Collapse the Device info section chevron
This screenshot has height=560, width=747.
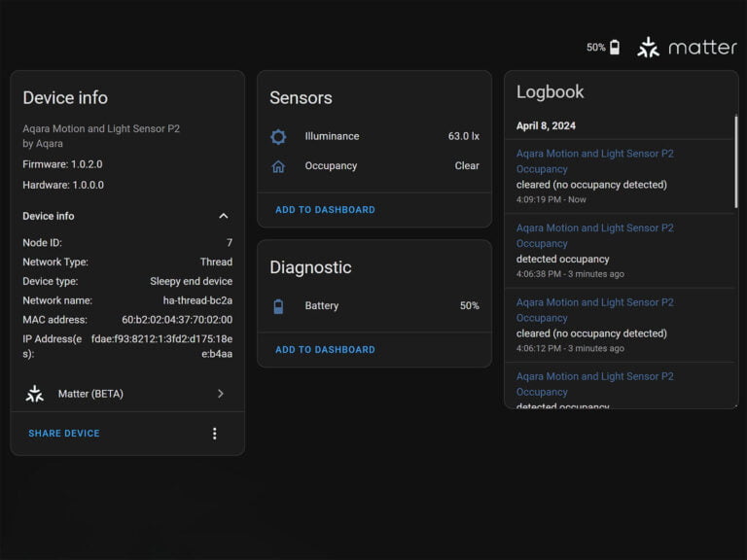point(223,216)
